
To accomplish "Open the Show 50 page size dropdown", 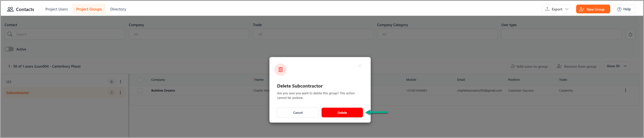I will point(616,66).
